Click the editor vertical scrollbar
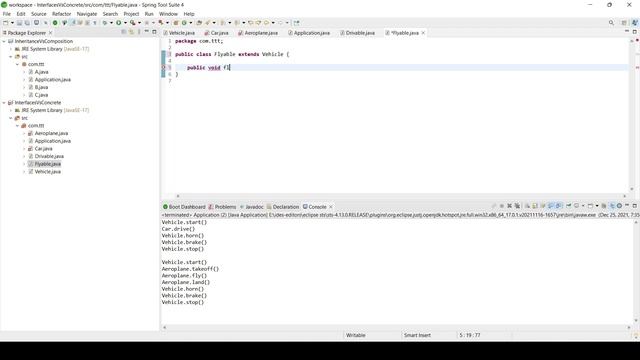 point(632,114)
